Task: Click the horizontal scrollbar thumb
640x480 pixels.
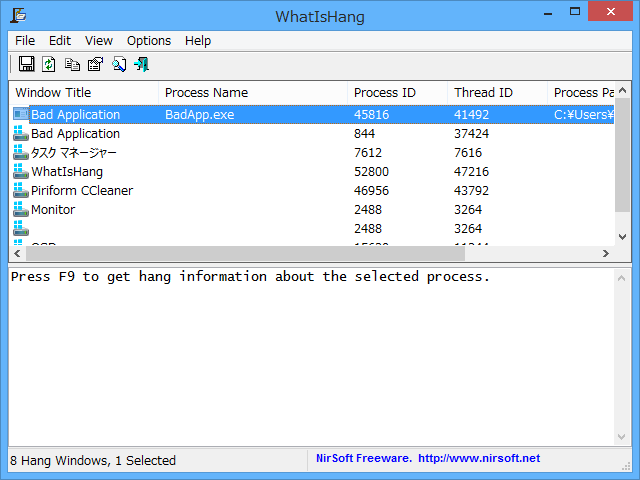Action: (x=245, y=253)
